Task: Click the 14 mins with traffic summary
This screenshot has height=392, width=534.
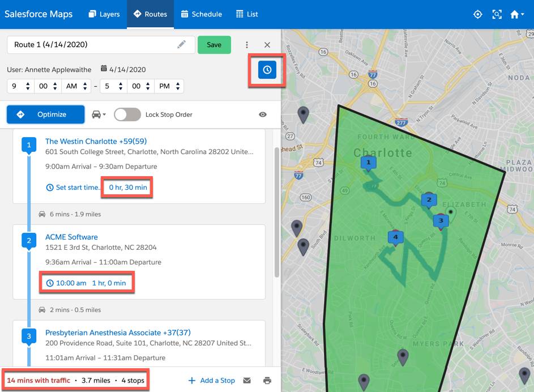Action: [39, 381]
